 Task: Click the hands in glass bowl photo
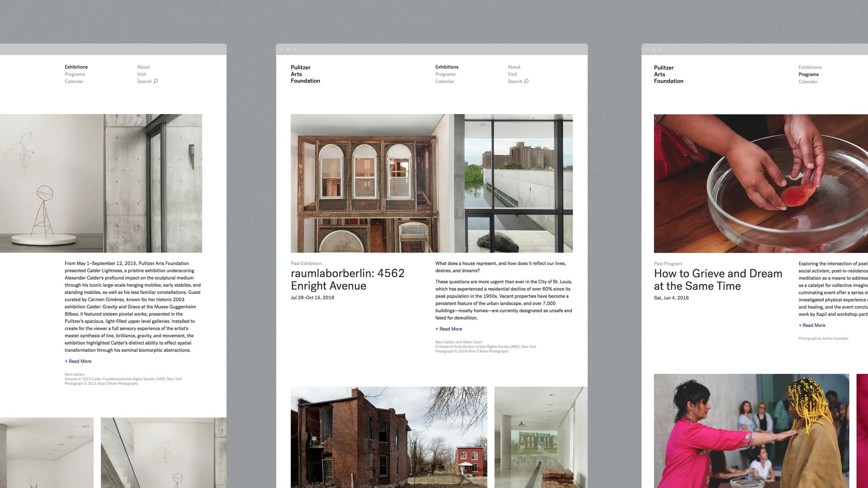[760, 183]
